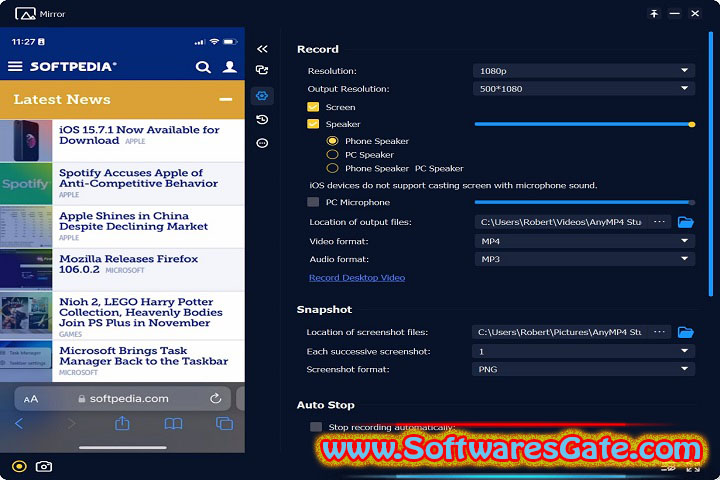Viewport: 720px width, 480px height.
Task: Tap the iOS 15.7.1 article thumbnail
Action: (x=26, y=141)
